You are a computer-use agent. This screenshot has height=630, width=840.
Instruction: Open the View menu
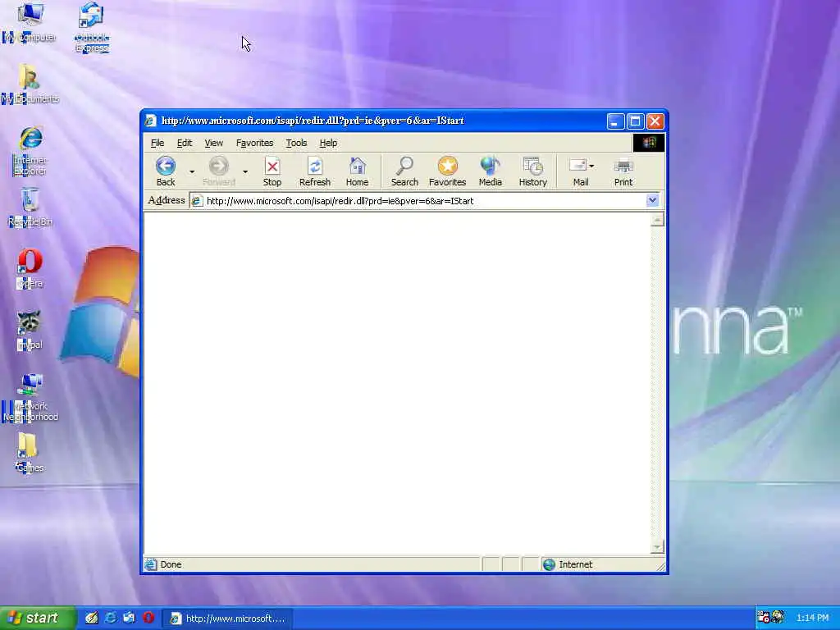coord(214,143)
